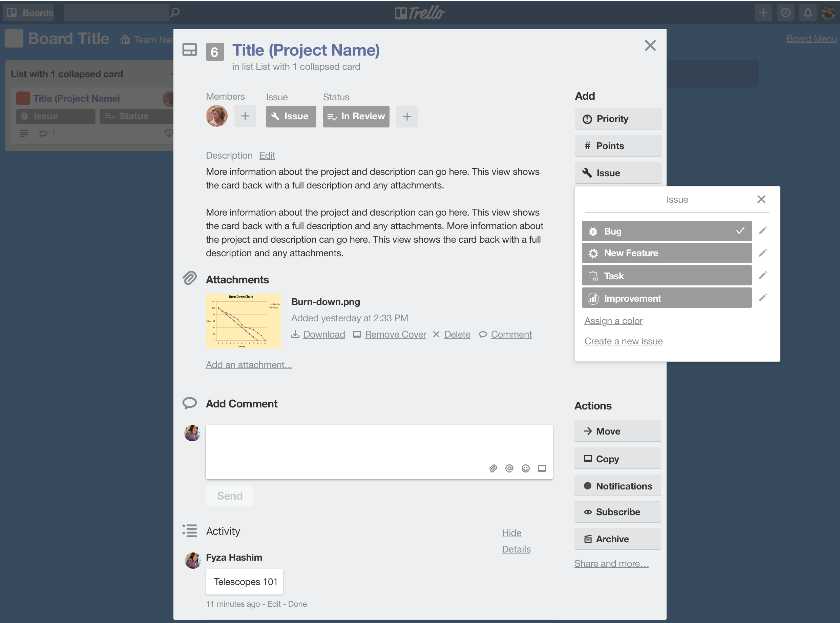Select the Improvement issue option
Viewport: 840px width, 623px height.
tap(667, 298)
